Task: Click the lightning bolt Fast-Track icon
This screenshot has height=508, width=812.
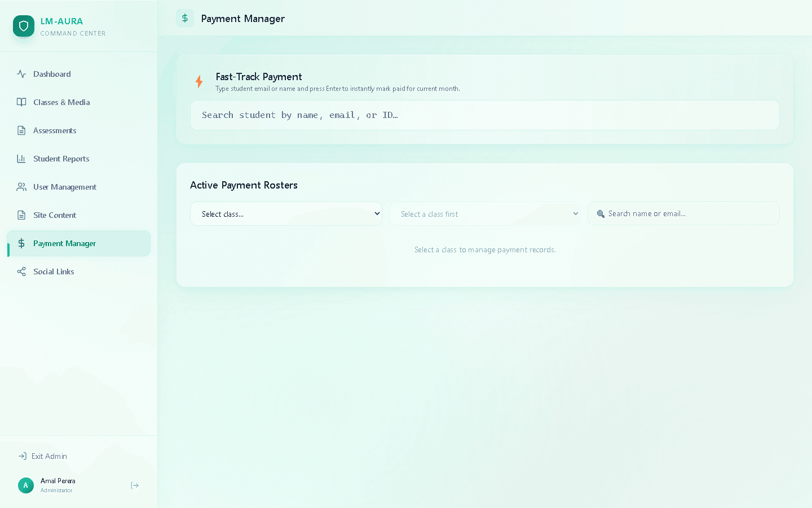Action: (x=199, y=82)
